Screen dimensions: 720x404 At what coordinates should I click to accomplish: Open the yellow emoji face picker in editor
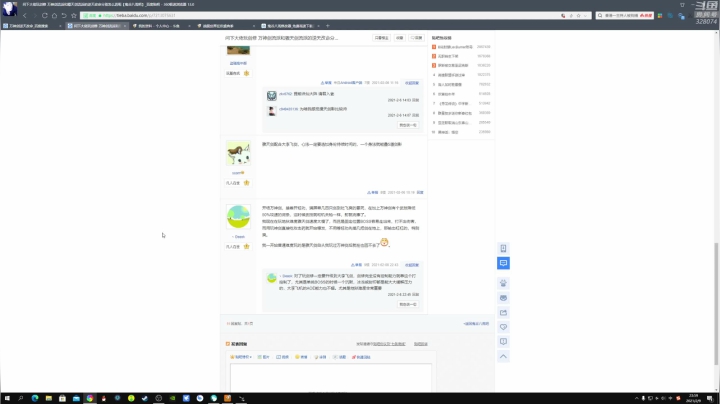click(x=301, y=357)
